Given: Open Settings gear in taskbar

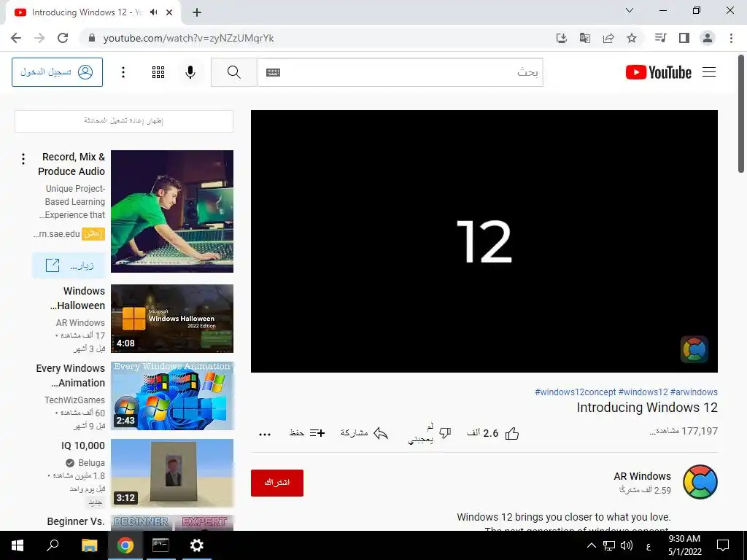Looking at the screenshot, I should point(197,545).
